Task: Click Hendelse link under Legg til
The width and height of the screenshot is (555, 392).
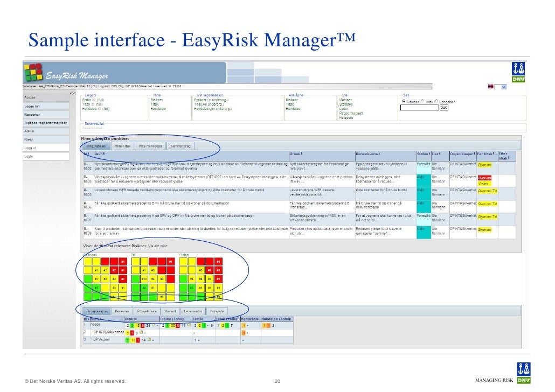Action: point(89,109)
